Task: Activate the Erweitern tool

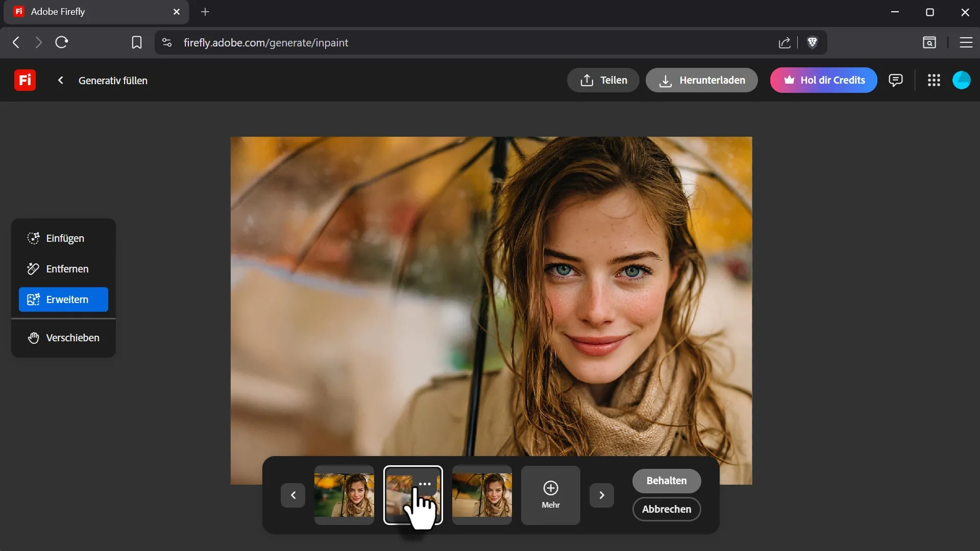Action: (x=63, y=299)
